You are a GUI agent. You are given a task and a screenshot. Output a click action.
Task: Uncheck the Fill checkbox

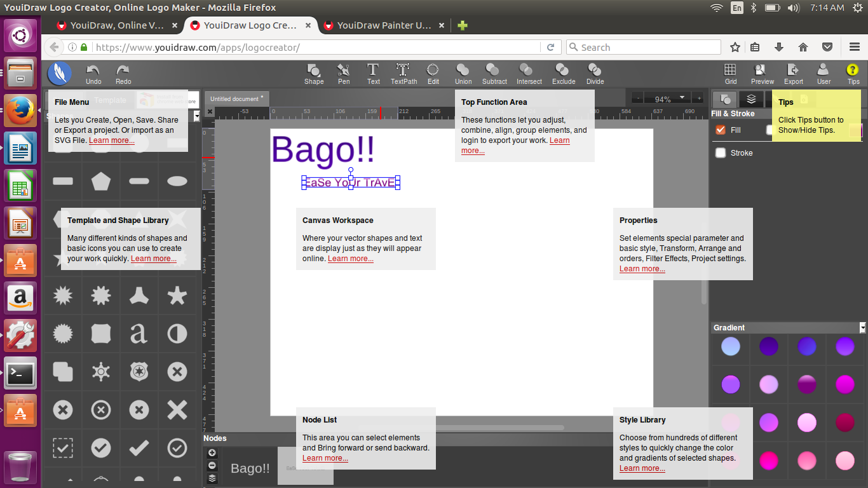point(721,130)
